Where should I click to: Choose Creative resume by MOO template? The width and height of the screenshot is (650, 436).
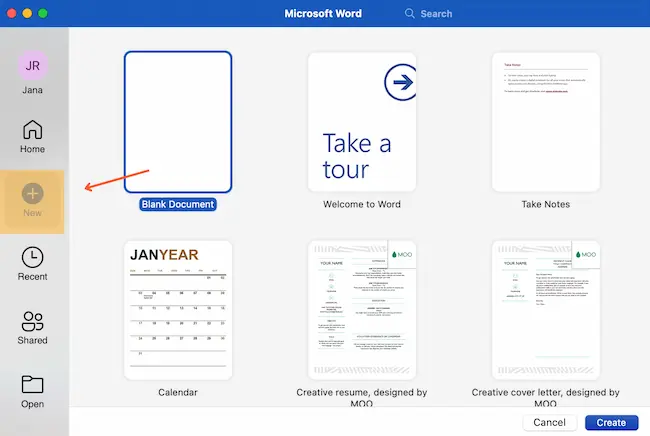click(362, 310)
